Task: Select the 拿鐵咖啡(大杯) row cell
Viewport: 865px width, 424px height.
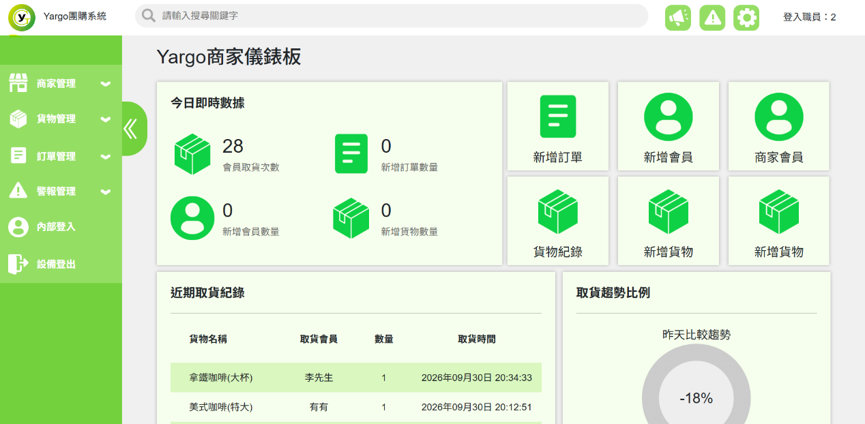Action: pyautogui.click(x=221, y=378)
